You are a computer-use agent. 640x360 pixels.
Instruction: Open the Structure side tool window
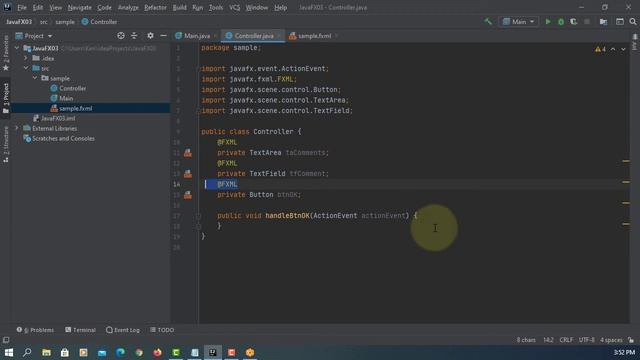(x=6, y=144)
